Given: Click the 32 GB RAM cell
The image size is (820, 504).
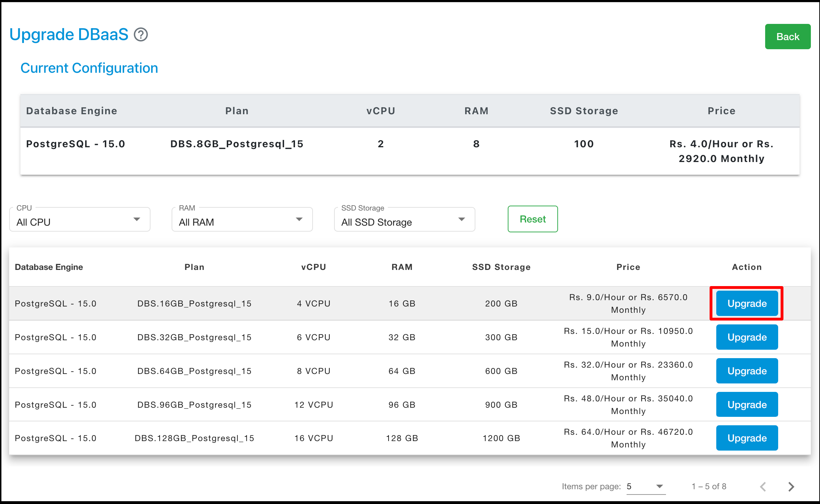Looking at the screenshot, I should [402, 337].
